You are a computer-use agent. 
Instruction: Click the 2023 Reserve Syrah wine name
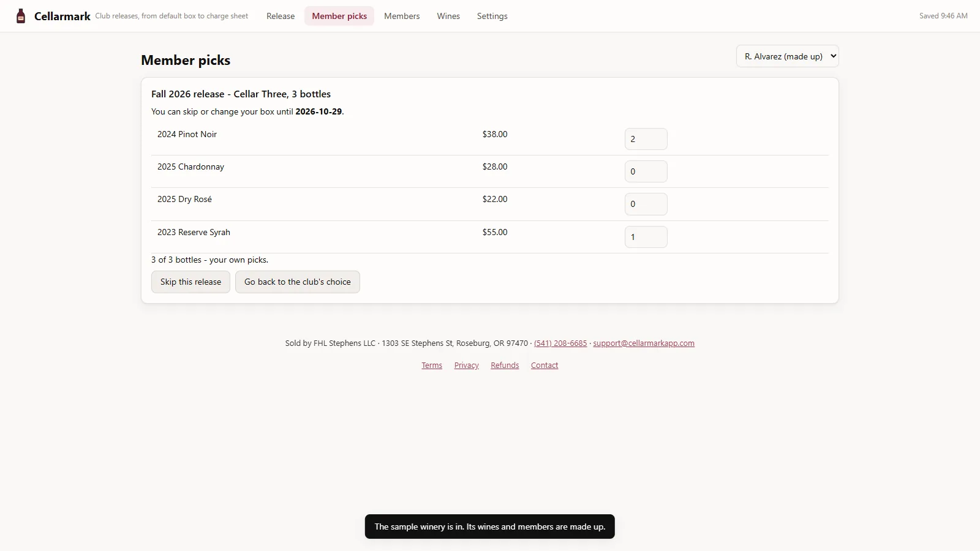(x=194, y=232)
